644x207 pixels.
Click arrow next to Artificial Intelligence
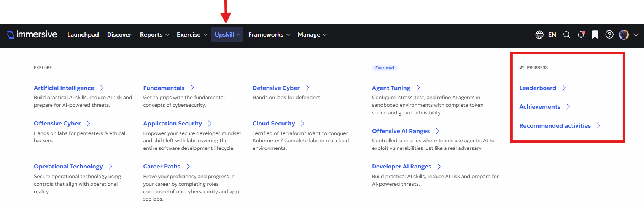102,88
